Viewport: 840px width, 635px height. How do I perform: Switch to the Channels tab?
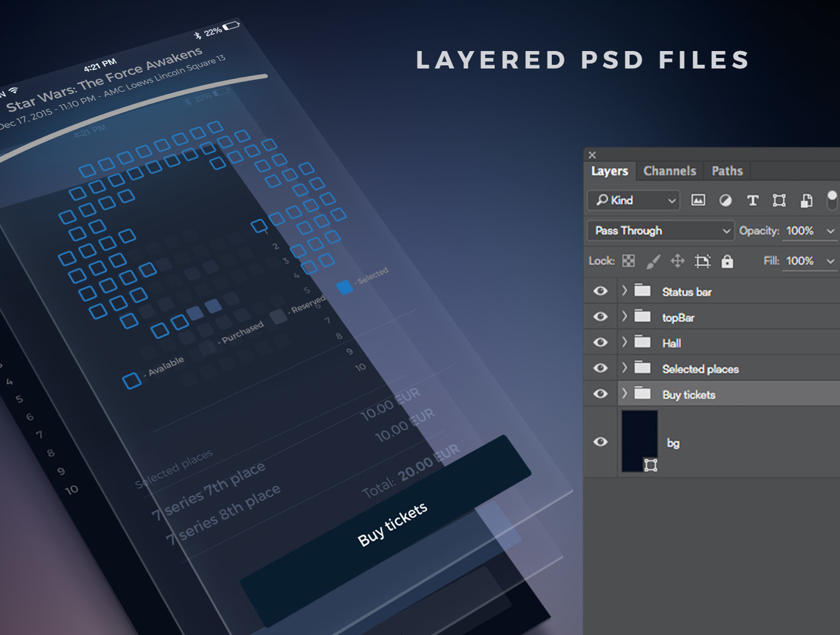tap(670, 171)
